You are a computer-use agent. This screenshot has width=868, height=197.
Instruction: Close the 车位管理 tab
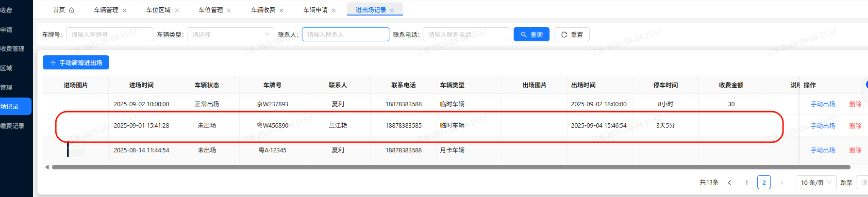click(229, 10)
